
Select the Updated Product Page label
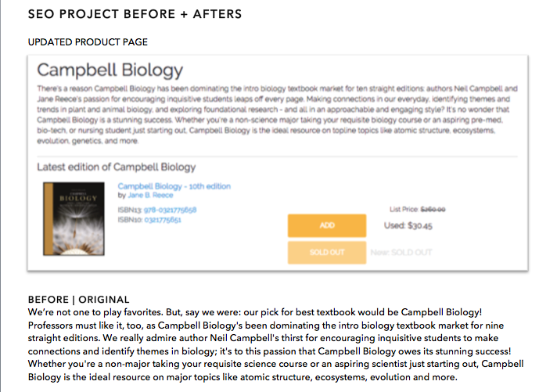click(88, 41)
